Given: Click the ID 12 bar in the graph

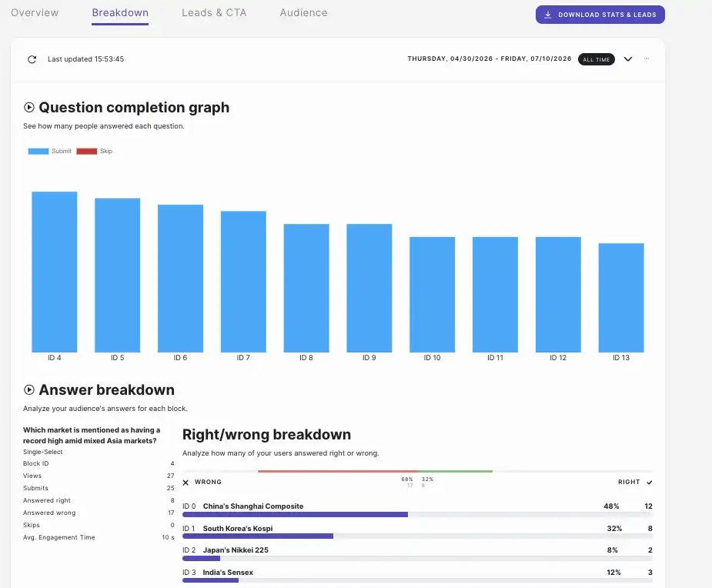Looking at the screenshot, I should coord(558,295).
